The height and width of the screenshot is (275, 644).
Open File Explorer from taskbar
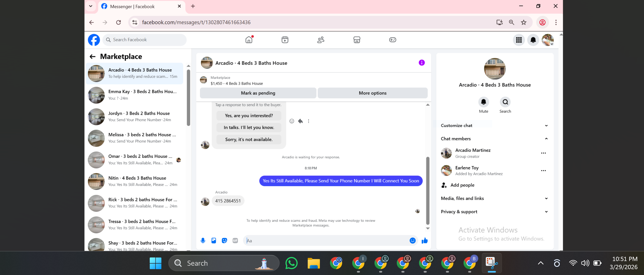(x=313, y=263)
